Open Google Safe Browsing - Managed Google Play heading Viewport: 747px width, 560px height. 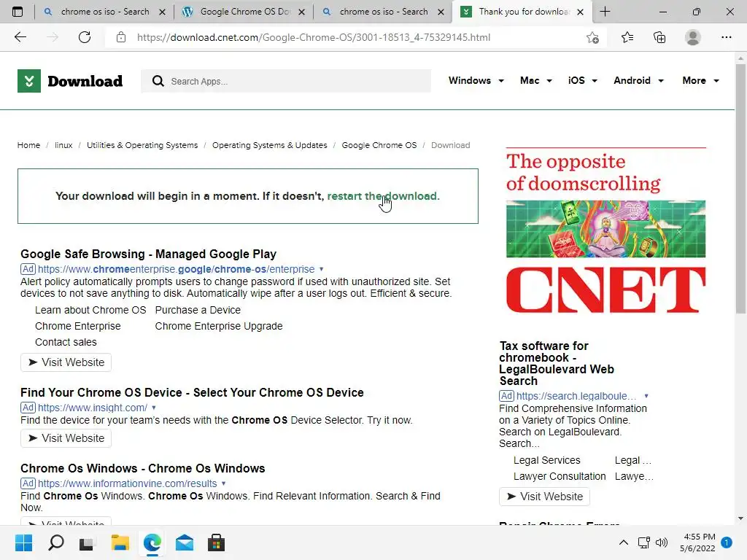[x=148, y=254]
